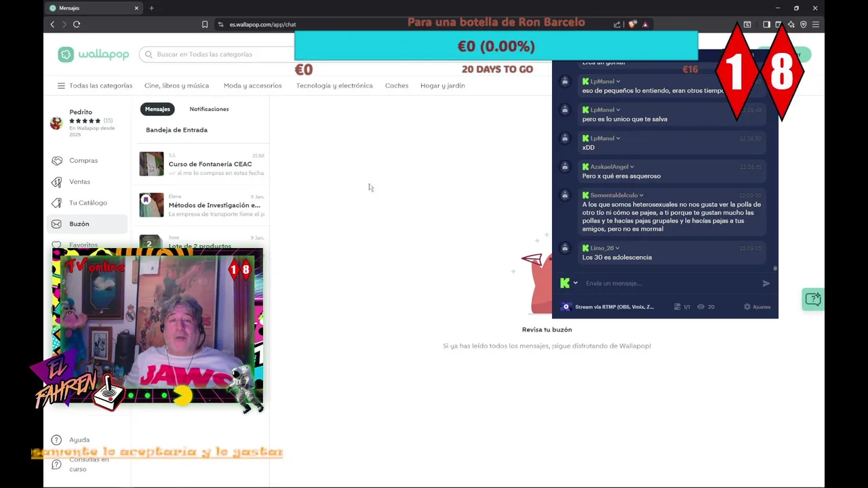Expand the Kick platform selector beside message box
The image size is (868, 488).
click(575, 283)
